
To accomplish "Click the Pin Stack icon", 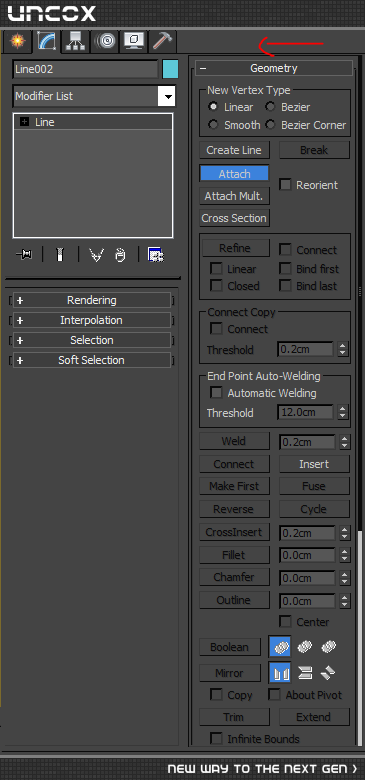I will pos(24,255).
